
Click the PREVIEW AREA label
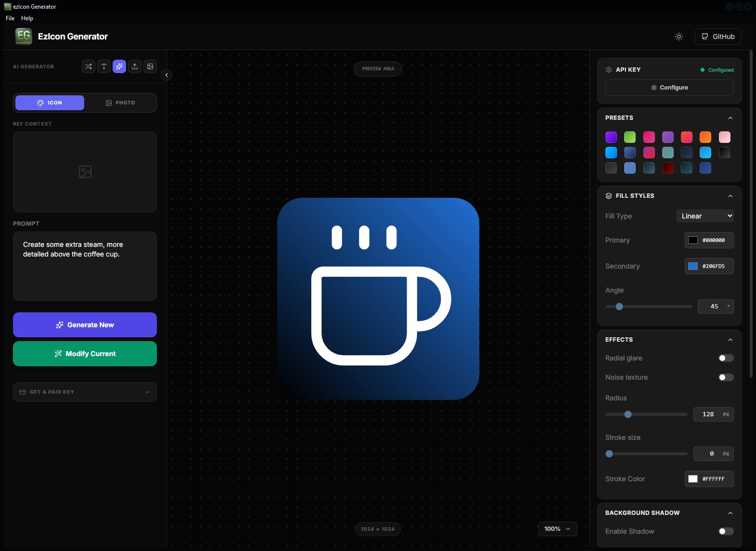coord(378,69)
